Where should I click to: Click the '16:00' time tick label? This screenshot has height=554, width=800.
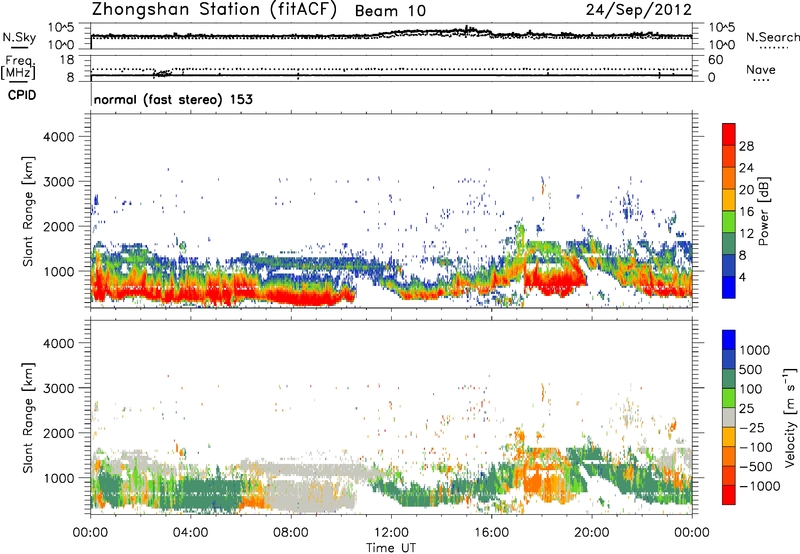491,533
